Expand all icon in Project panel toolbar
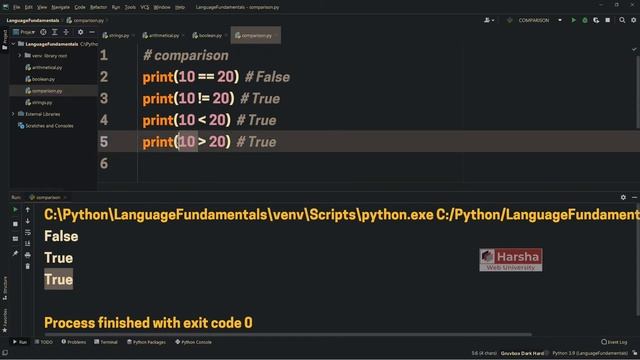The width and height of the screenshot is (640, 360). 55,32
